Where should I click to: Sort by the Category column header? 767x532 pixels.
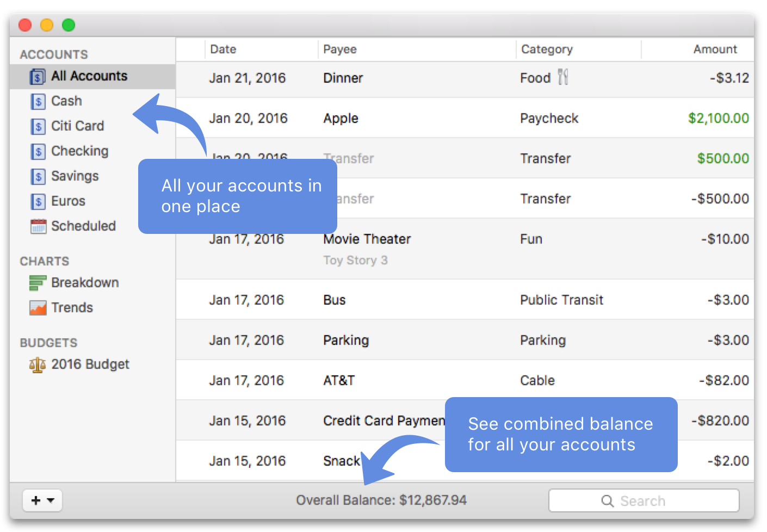(x=578, y=50)
